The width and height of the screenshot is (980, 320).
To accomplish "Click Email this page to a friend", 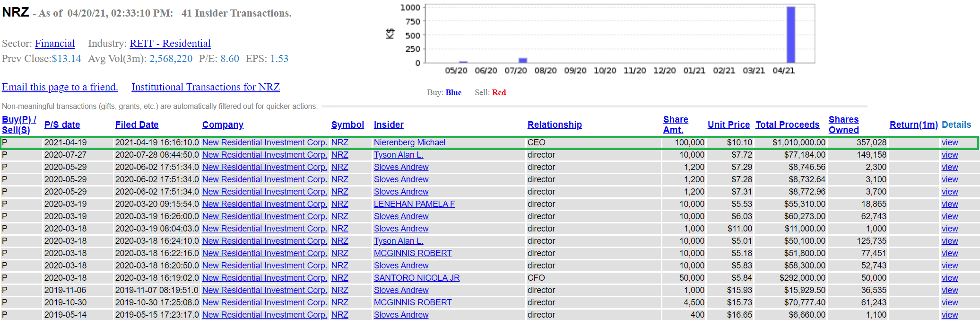I will (x=60, y=87).
